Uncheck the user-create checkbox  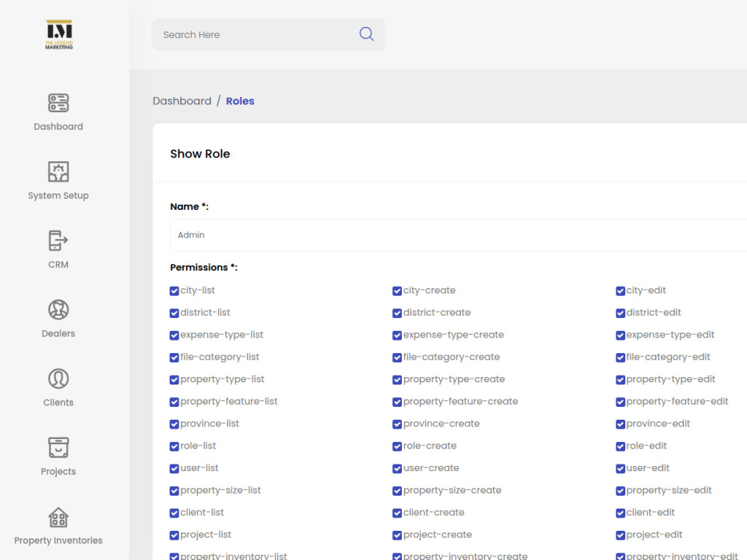pyautogui.click(x=397, y=469)
